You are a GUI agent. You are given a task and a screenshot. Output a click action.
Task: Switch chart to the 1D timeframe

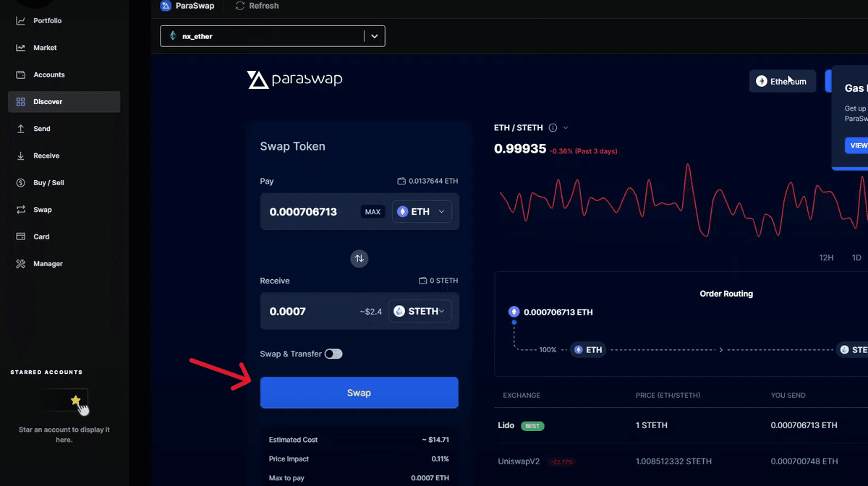(x=856, y=257)
